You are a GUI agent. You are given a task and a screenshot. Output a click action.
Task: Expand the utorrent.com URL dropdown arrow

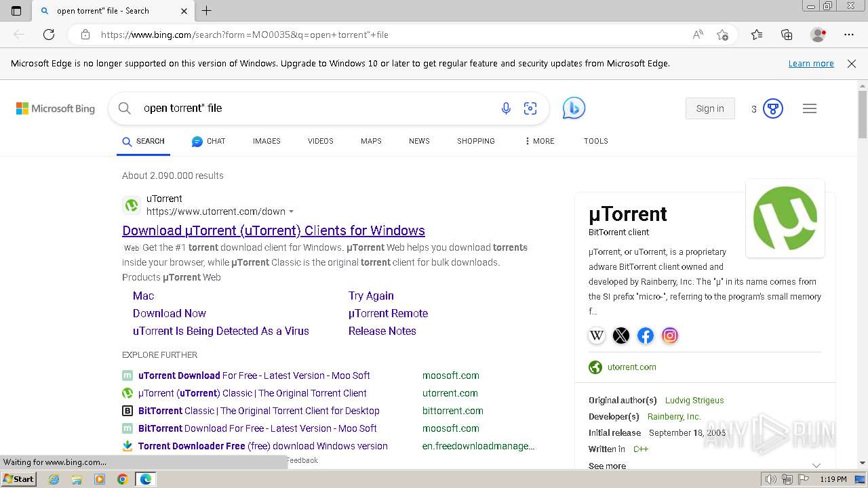click(x=292, y=211)
